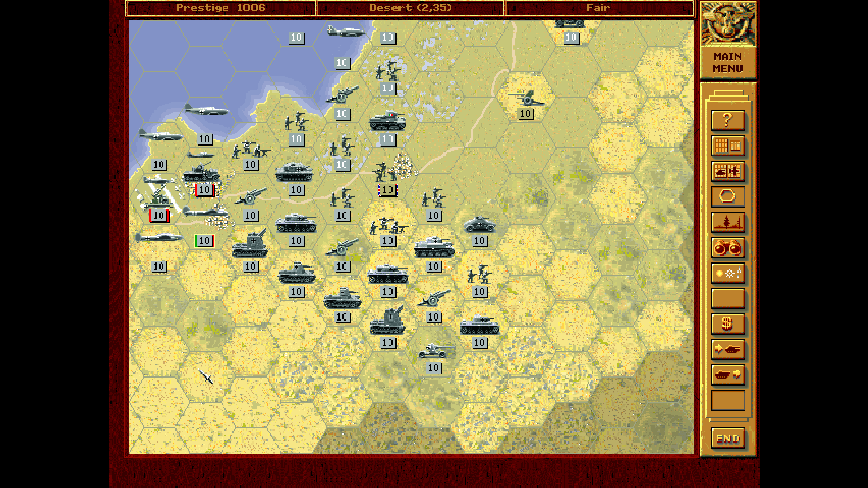Toggle air units display with the jet fighter
868x488 pixels.
(345, 33)
